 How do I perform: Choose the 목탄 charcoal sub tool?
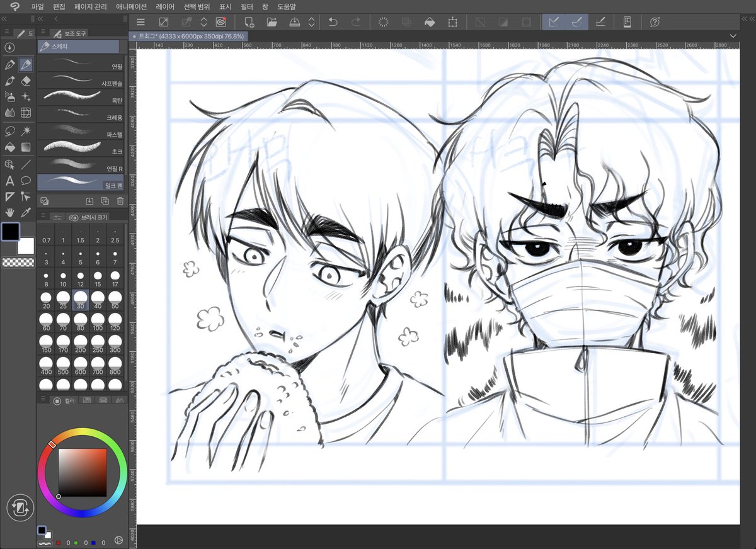81,98
